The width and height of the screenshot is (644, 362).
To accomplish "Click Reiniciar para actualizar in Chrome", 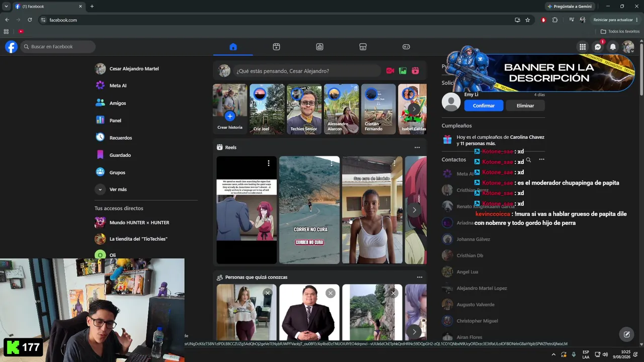I will pos(613,20).
